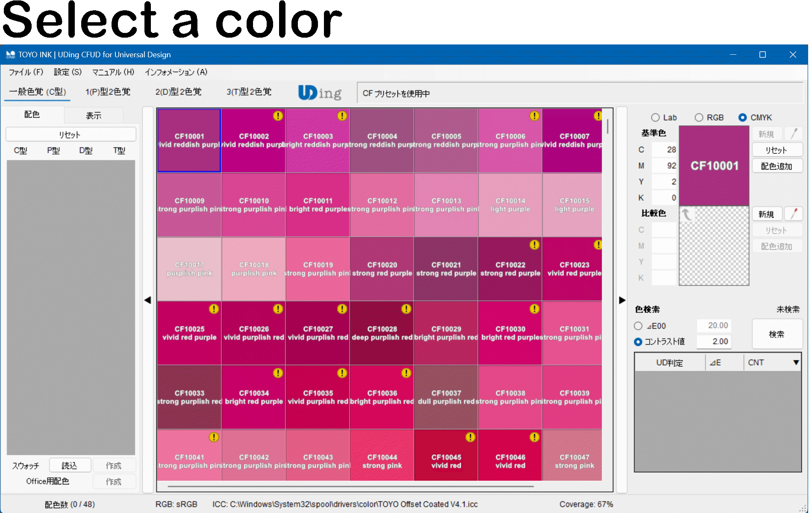Collapse the left panel with the left arrow
The width and height of the screenshot is (812, 513).
pyautogui.click(x=147, y=300)
